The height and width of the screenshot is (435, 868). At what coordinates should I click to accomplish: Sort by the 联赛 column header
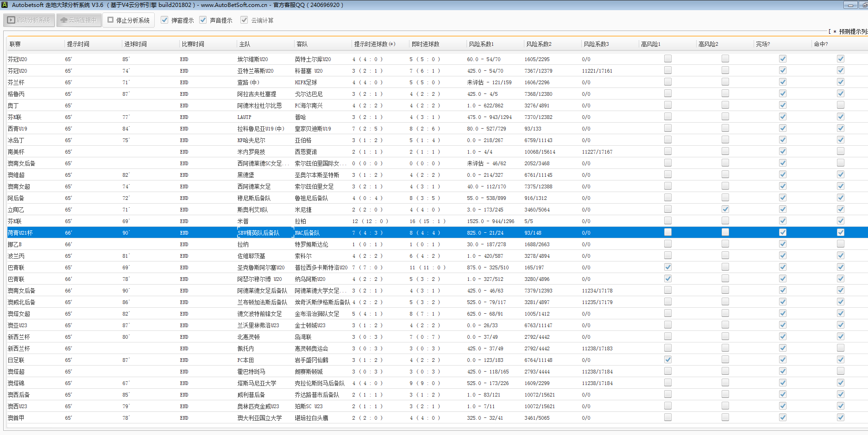[x=15, y=44]
